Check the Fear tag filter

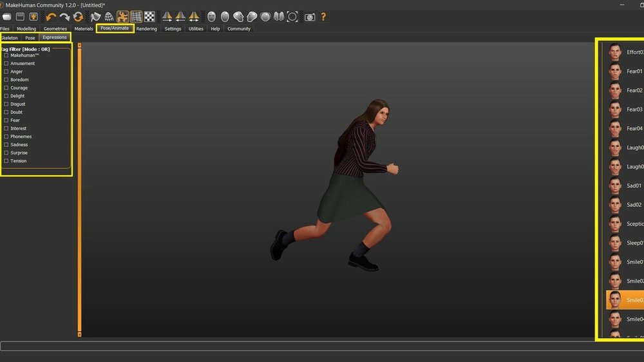tap(6, 120)
